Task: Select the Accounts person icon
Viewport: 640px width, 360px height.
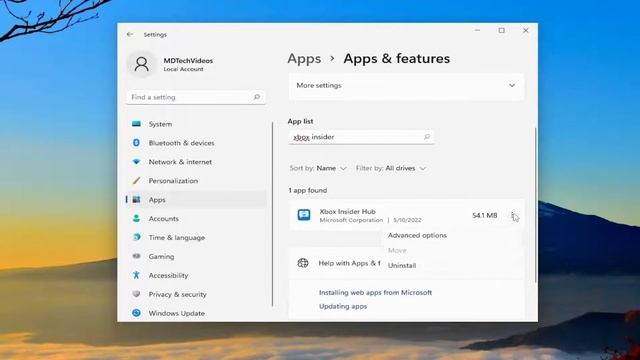Action: point(136,218)
